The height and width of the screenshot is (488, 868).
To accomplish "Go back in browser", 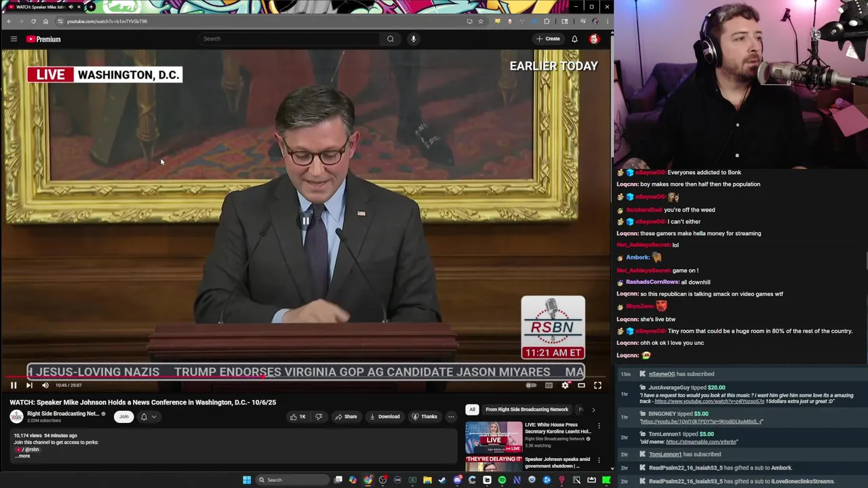I will [9, 21].
